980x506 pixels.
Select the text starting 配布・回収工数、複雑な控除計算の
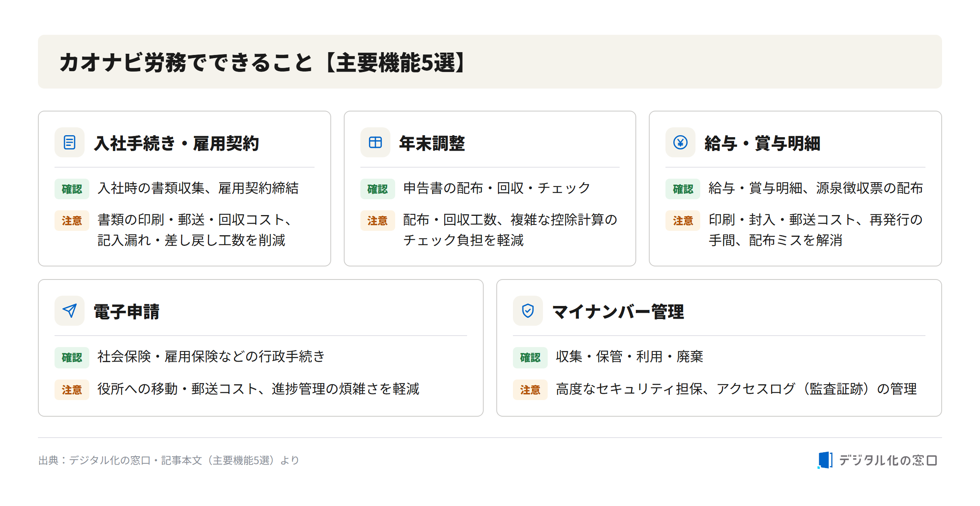point(510,230)
